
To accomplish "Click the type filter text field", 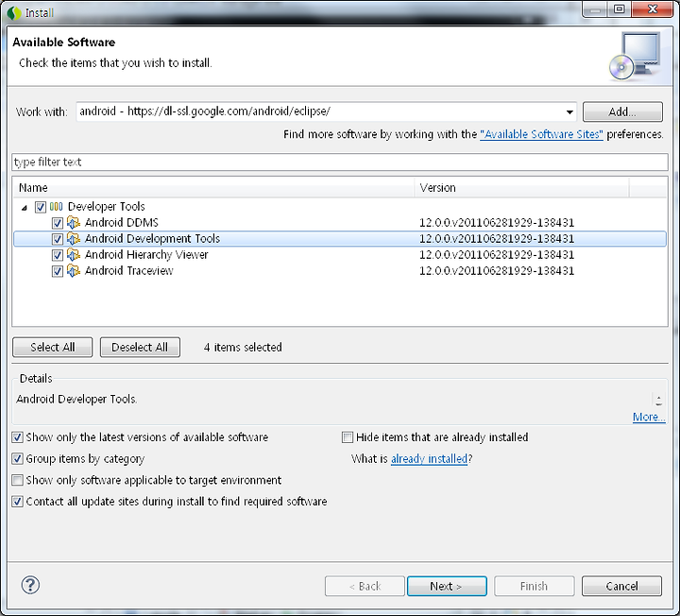I will [x=340, y=162].
